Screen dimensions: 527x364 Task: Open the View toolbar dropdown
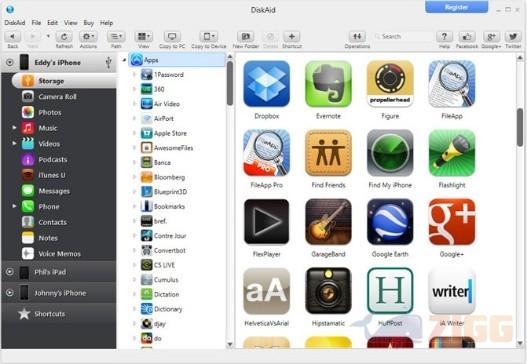click(144, 36)
